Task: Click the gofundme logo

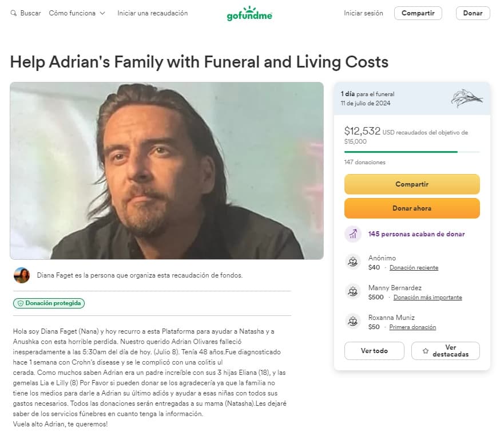Action: tap(249, 13)
